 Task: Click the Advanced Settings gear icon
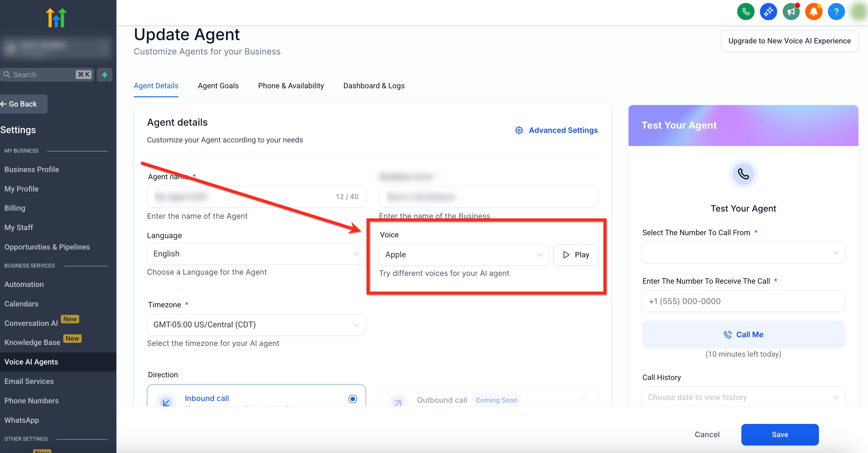coord(519,130)
